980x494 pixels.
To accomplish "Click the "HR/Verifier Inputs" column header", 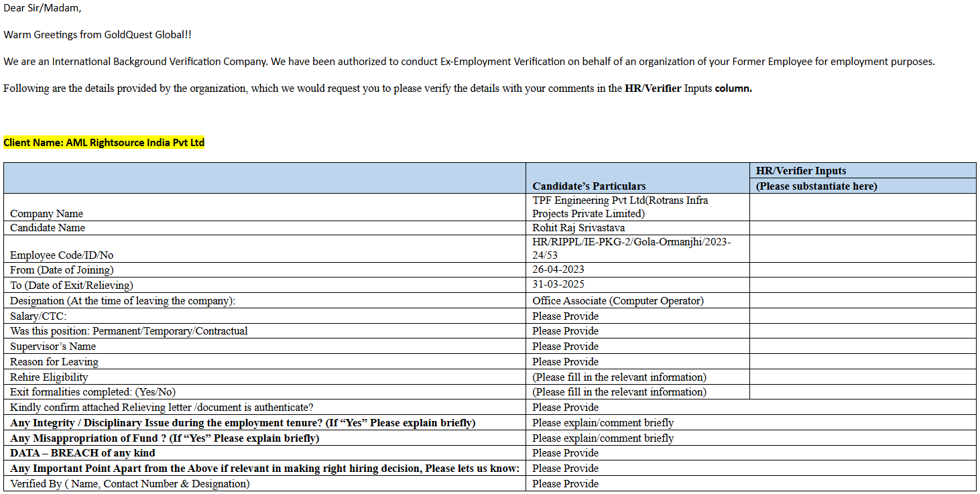I will (801, 171).
